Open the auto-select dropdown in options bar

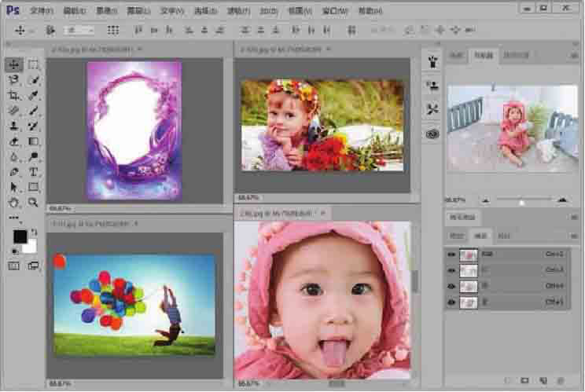pos(79,30)
